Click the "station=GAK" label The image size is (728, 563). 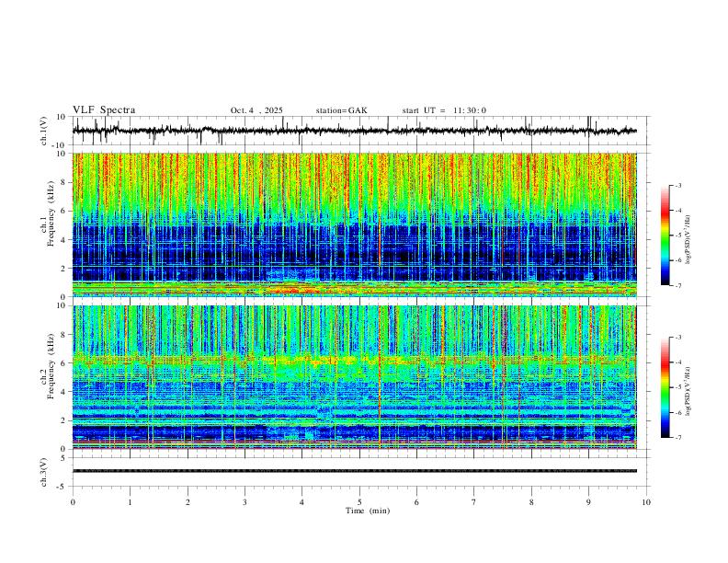341,110
